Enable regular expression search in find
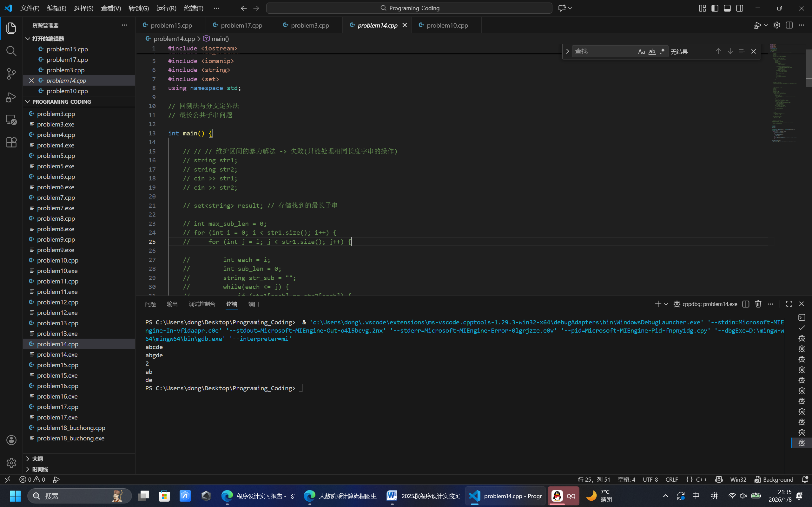This screenshot has width=812, height=507. 662,51
